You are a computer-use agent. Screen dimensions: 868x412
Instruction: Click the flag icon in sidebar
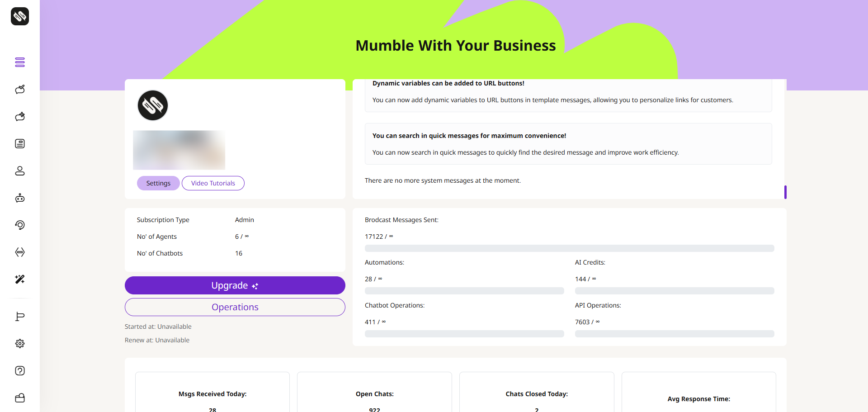[20, 317]
